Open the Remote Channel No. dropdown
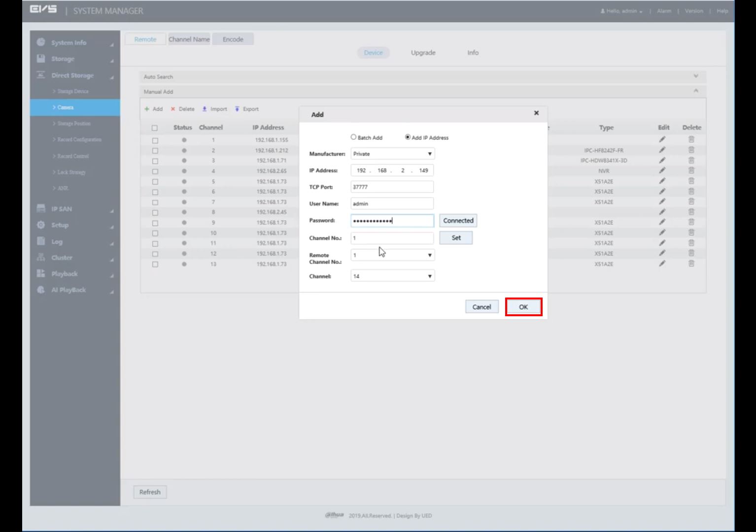This screenshot has height=532, width=756. (392, 255)
